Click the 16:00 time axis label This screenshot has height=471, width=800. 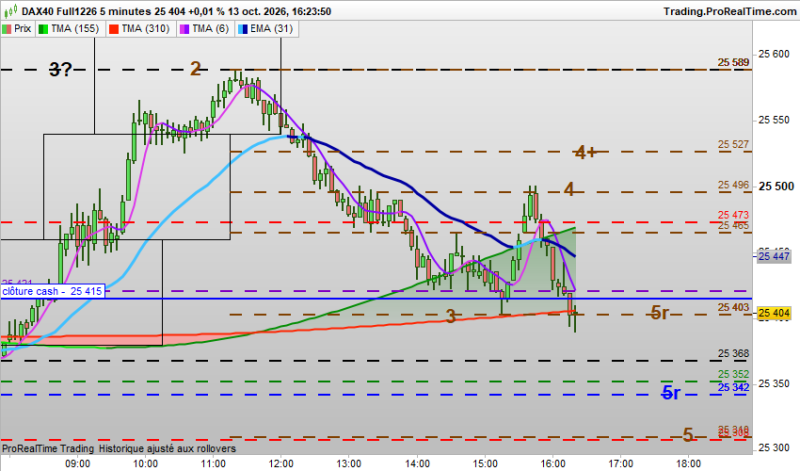tap(553, 464)
